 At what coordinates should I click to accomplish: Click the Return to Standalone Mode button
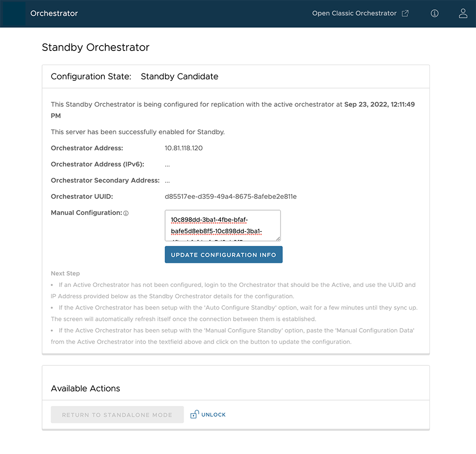point(117,415)
